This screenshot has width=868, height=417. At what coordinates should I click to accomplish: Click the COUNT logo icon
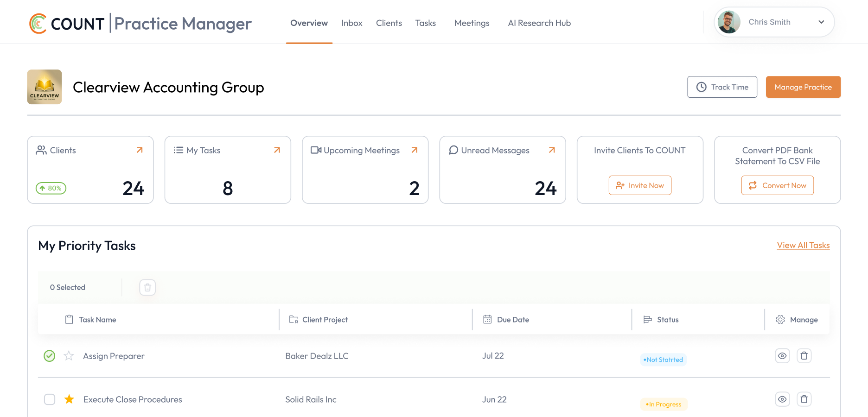click(38, 23)
